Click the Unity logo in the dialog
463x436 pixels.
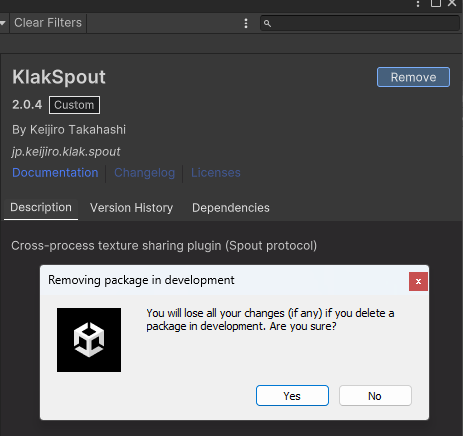click(89, 340)
